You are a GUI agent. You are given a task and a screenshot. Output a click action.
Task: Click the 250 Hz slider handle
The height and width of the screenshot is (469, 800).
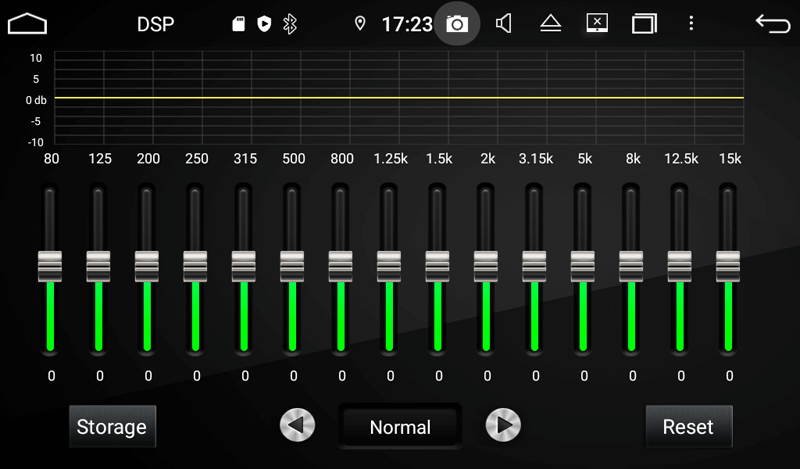pyautogui.click(x=195, y=266)
